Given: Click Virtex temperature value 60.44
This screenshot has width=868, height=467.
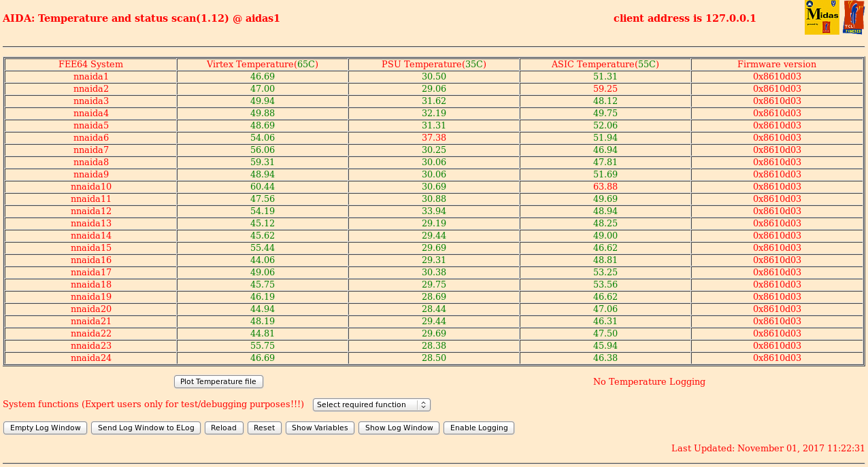Looking at the screenshot, I should click(263, 187).
